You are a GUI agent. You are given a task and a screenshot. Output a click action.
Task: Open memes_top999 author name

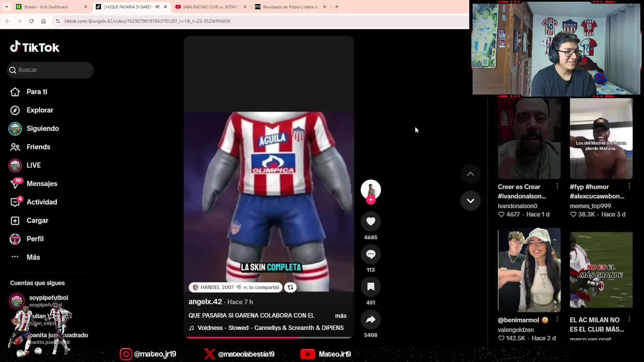pos(590,206)
